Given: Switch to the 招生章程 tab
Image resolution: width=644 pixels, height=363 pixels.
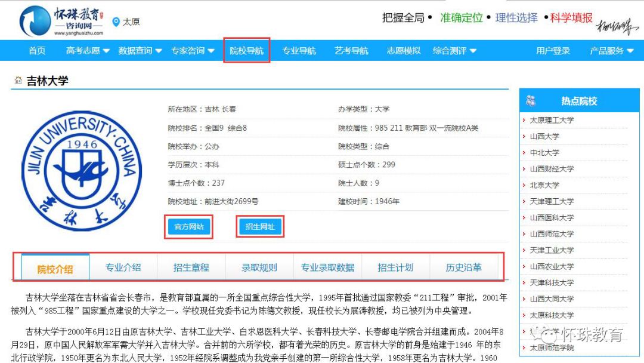Looking at the screenshot, I should (191, 267).
